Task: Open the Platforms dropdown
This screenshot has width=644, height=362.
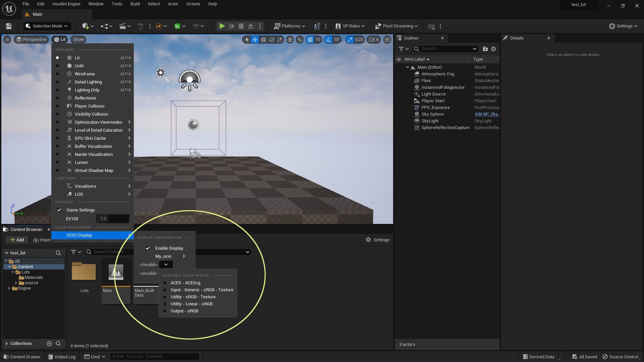Action: click(289, 26)
